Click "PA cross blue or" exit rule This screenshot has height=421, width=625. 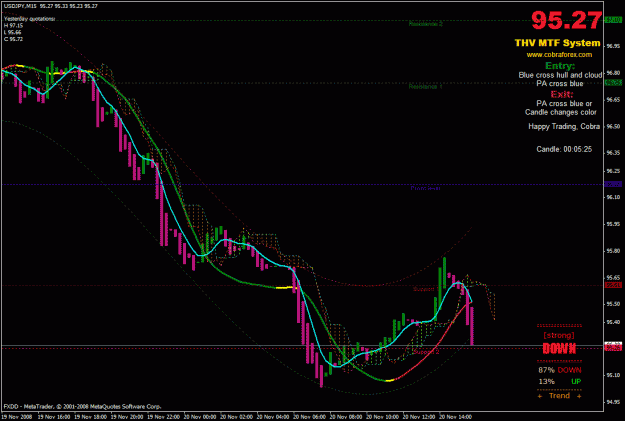coord(564,104)
